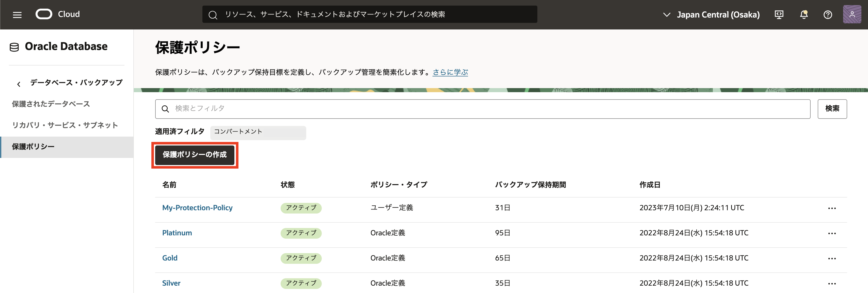
Task: Click the コンパートメント filter chip
Action: pyautogui.click(x=258, y=132)
